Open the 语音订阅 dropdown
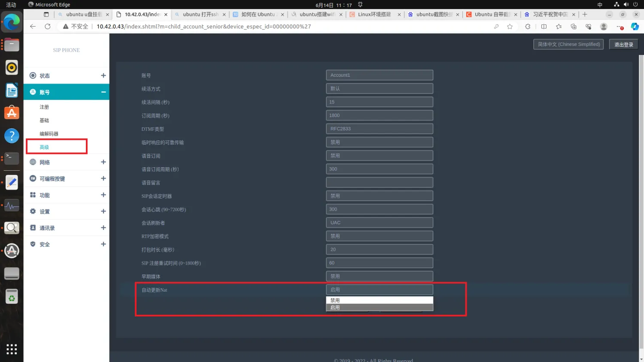The image size is (644, 362). click(380, 155)
